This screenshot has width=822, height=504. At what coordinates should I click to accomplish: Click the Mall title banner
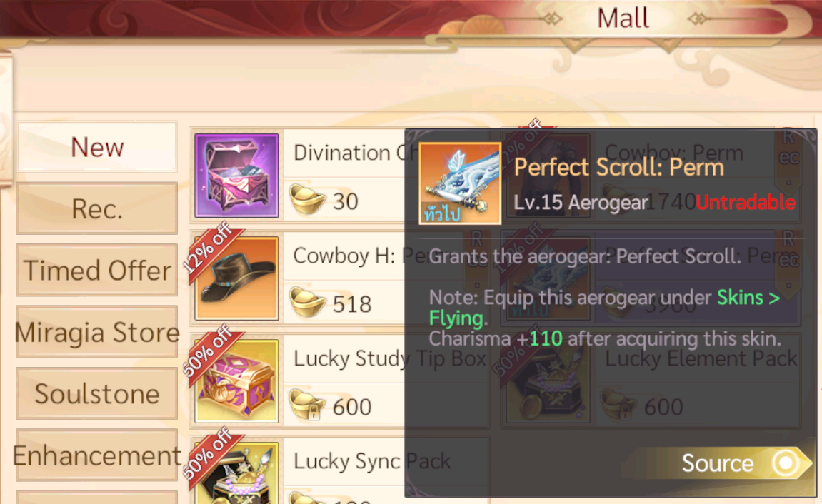click(x=623, y=19)
